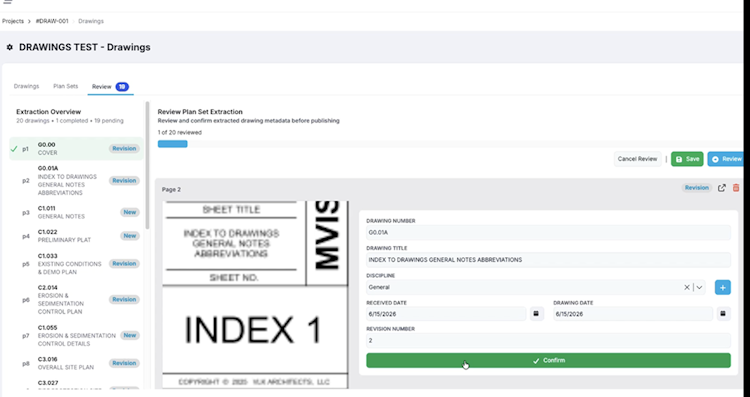The height and width of the screenshot is (397, 750).
Task: Switch to the Plan Sets tab
Action: point(66,87)
